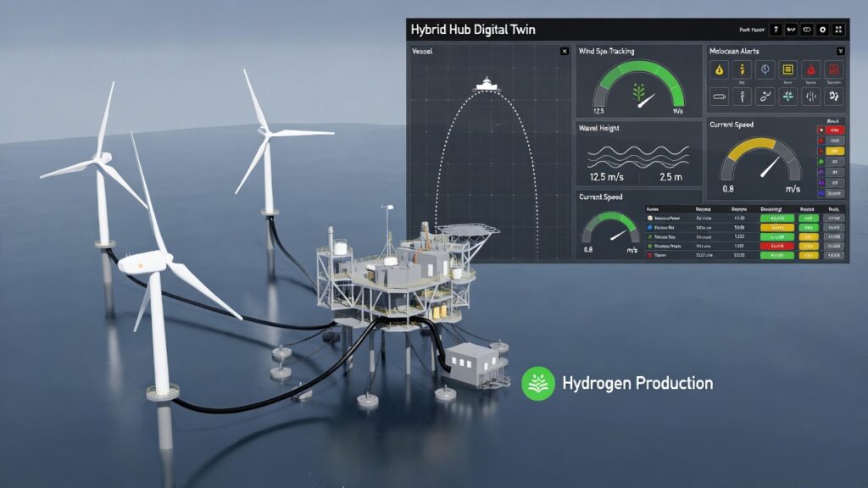Click the question mark help icon
This screenshot has height=488, width=868.
click(x=776, y=30)
